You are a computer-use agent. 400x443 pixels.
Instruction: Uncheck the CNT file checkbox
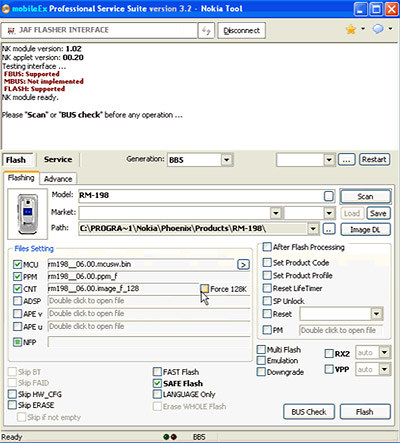click(x=17, y=289)
